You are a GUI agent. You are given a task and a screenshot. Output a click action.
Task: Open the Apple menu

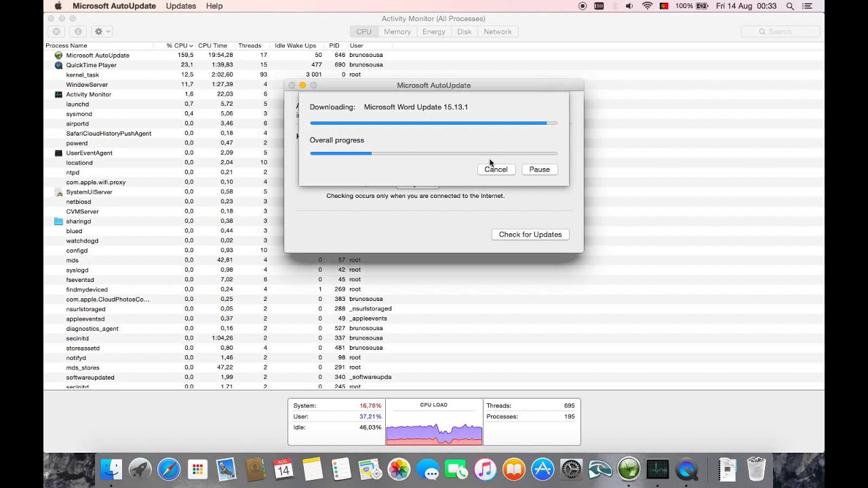[58, 6]
